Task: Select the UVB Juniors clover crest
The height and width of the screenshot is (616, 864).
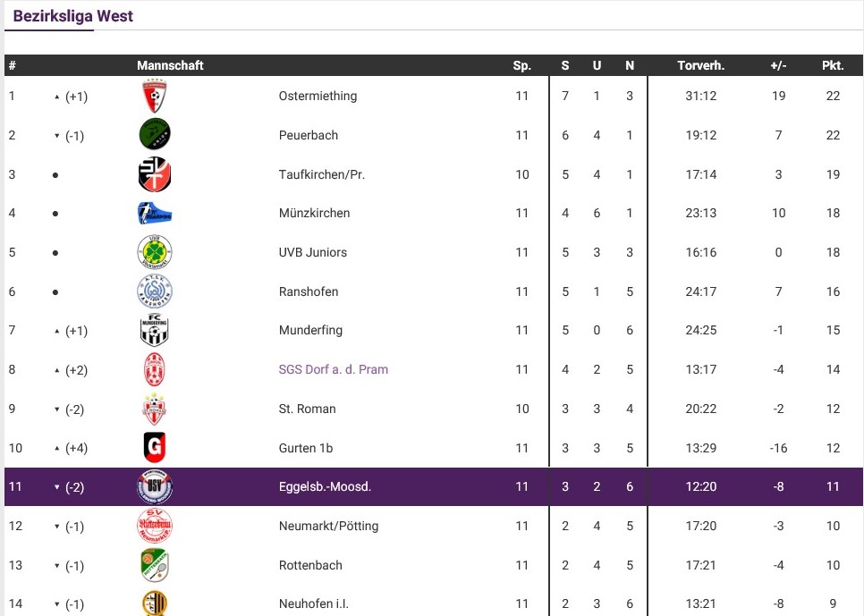Action: tap(155, 253)
